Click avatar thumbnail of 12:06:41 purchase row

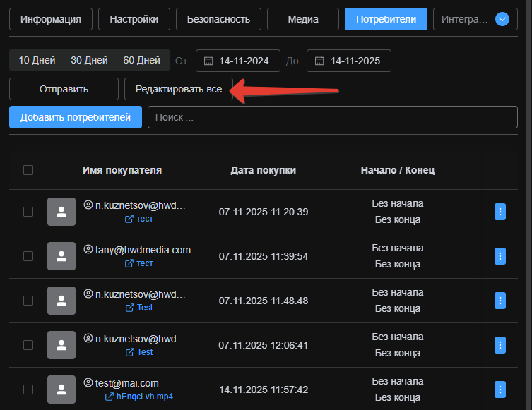[x=61, y=345]
